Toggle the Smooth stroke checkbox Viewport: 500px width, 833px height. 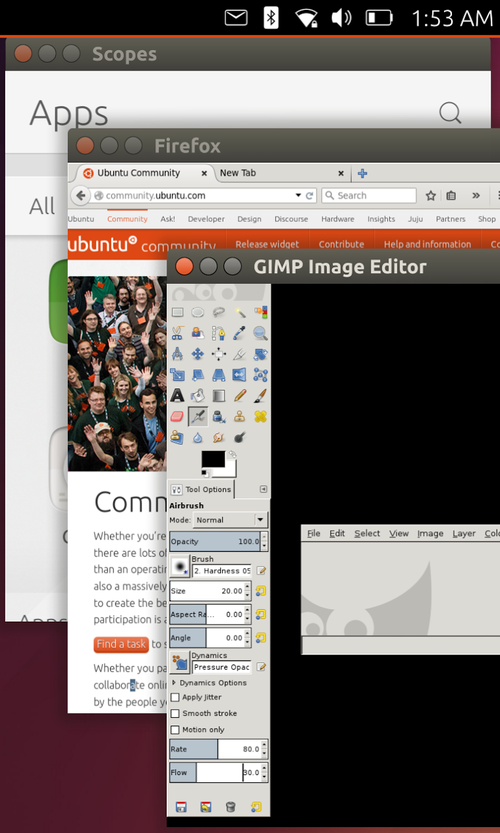pyautogui.click(x=175, y=713)
